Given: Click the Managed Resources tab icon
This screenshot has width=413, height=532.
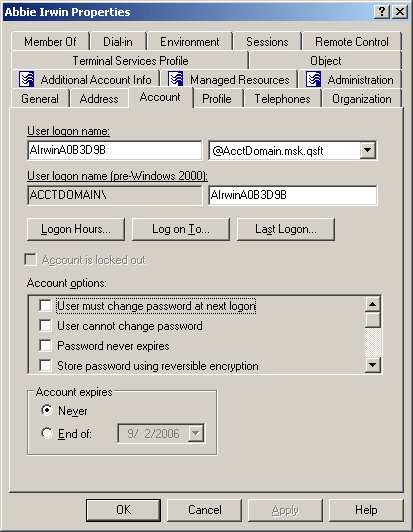Looking at the screenshot, I should (x=175, y=79).
